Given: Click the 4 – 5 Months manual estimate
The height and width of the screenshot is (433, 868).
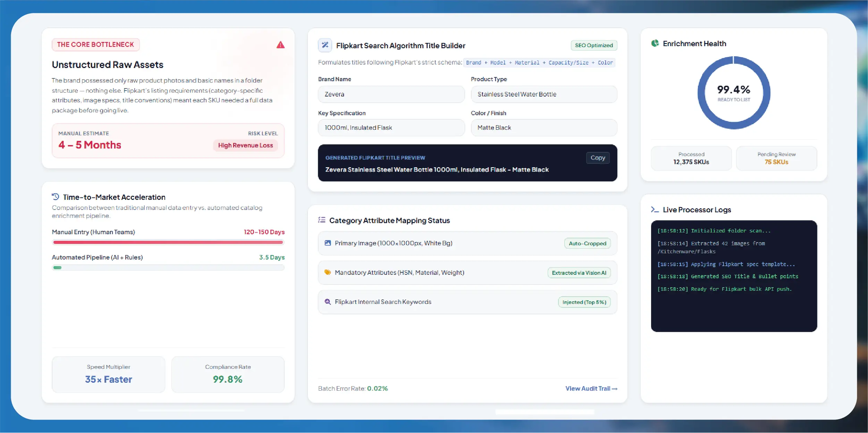Looking at the screenshot, I should 90,145.
